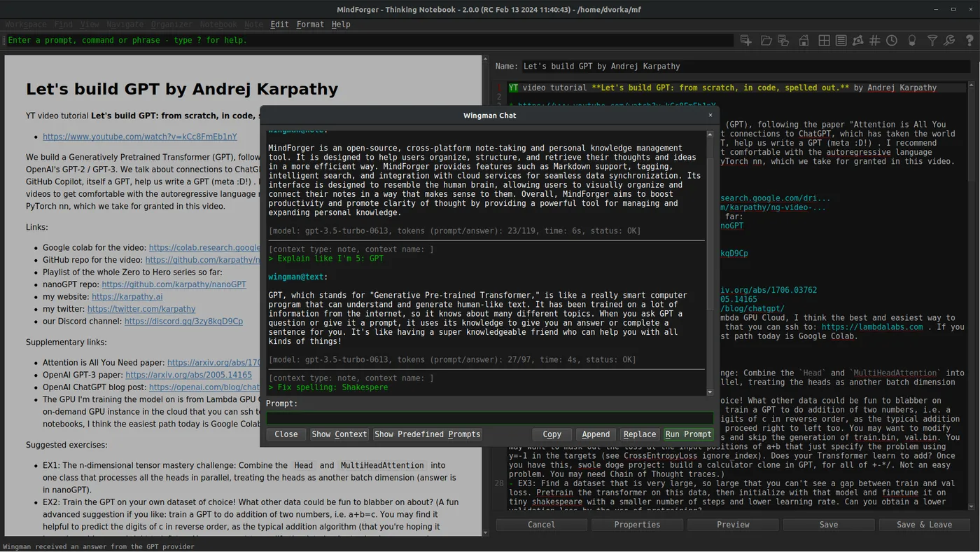
Task: Close the Wingman Chat dialog
Action: 710,116
